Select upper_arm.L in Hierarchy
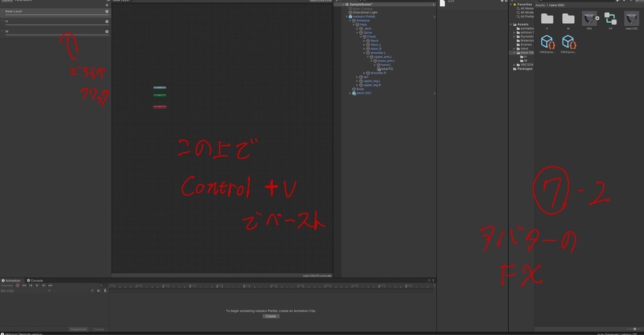Viewport: 644px width, 335px height. click(383, 57)
